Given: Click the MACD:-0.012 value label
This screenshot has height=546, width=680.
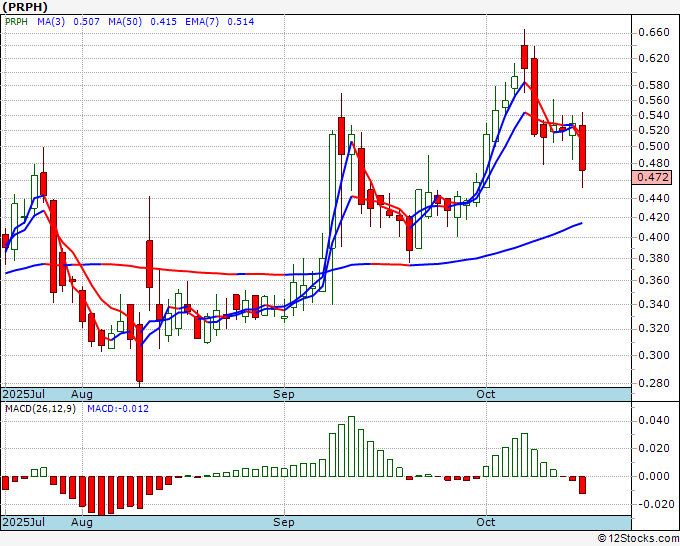Looking at the screenshot, I should click(118, 409).
